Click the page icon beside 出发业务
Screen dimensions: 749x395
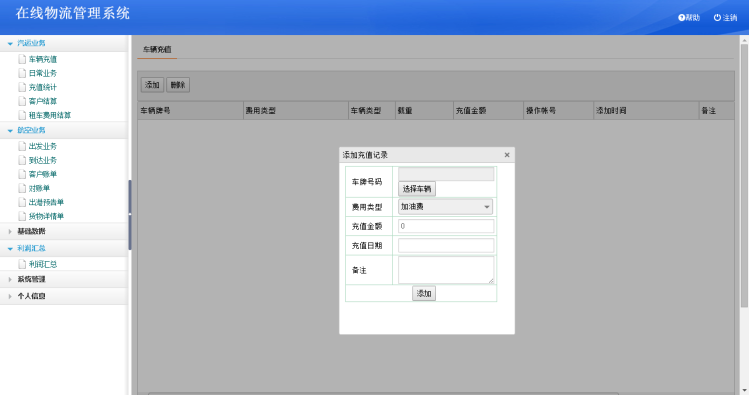22,146
